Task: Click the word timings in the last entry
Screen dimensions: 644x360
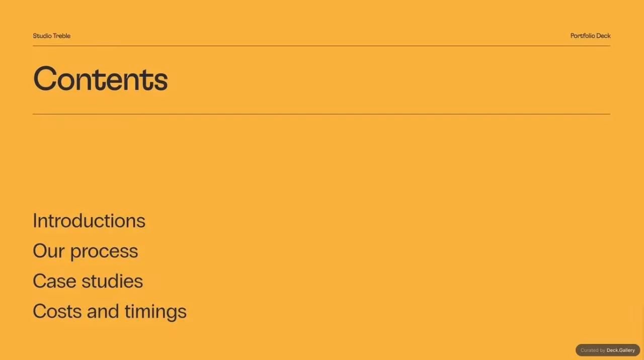Action: [155, 312]
